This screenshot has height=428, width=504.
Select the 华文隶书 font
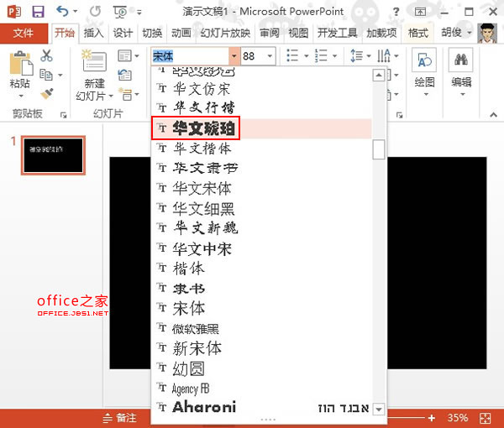pyautogui.click(x=261, y=168)
